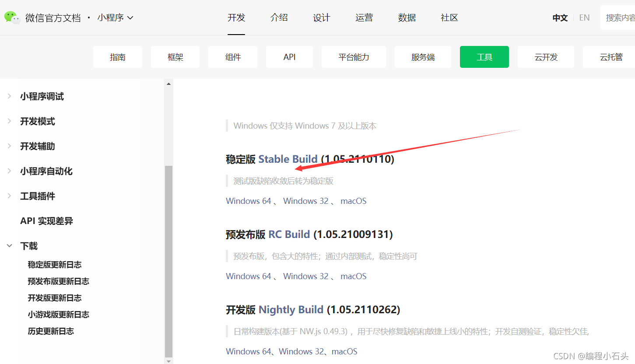Click the 指南 category button
The width and height of the screenshot is (635, 364).
point(118,57)
